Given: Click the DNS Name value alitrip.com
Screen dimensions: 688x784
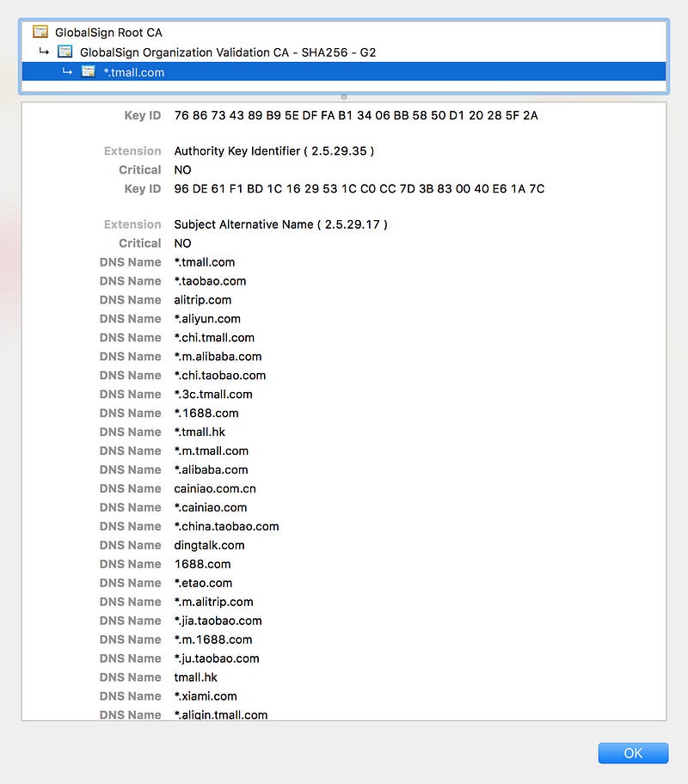Looking at the screenshot, I should pos(203,300).
